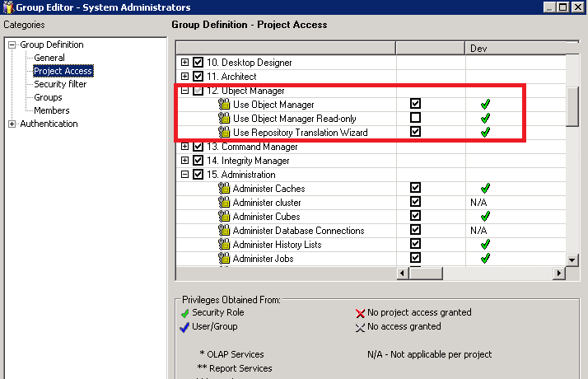Uncheck the Administer cluster checkbox
Image resolution: width=588 pixels, height=379 pixels.
(415, 202)
